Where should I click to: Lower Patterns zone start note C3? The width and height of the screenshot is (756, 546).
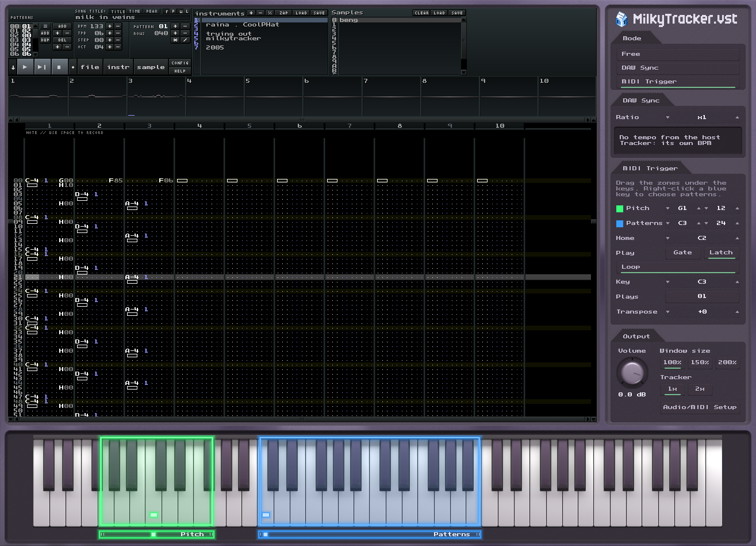[x=668, y=223]
